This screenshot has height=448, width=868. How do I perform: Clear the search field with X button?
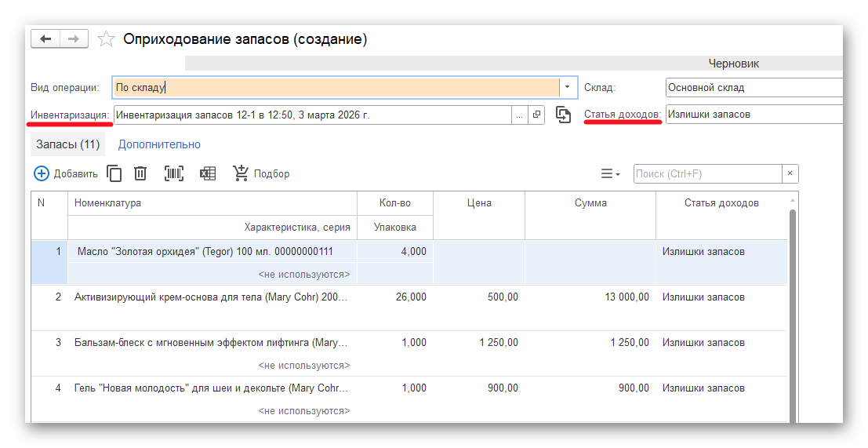point(790,173)
